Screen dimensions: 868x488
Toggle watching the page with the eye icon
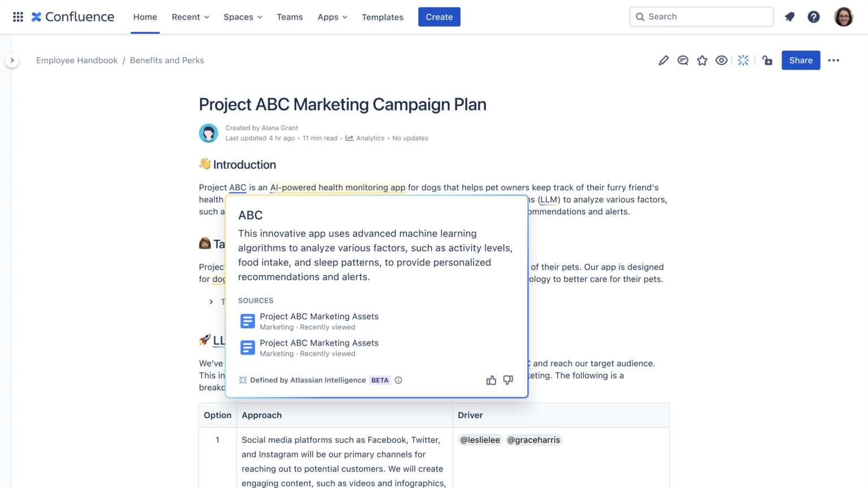721,60
